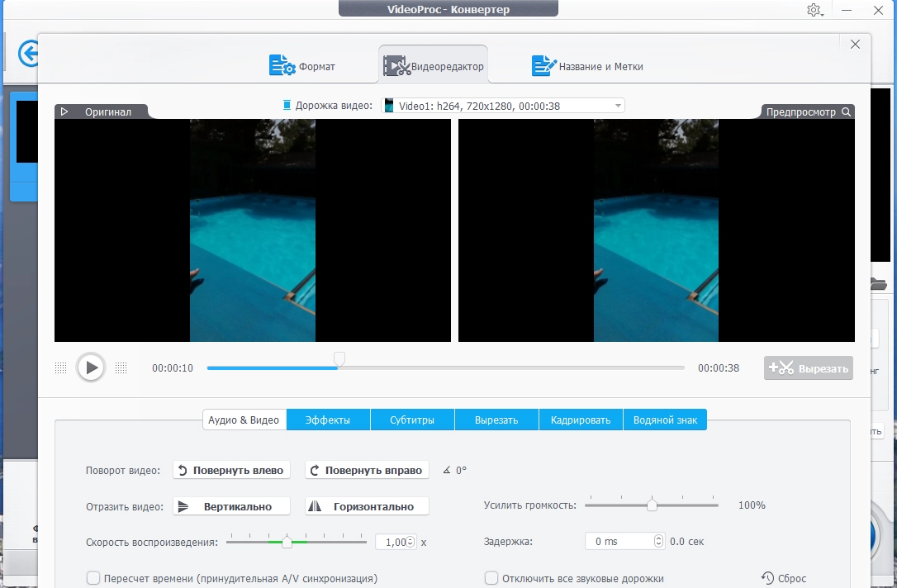Click the right grip dots beside play button
Screen dimensions: 897x588
coord(121,367)
